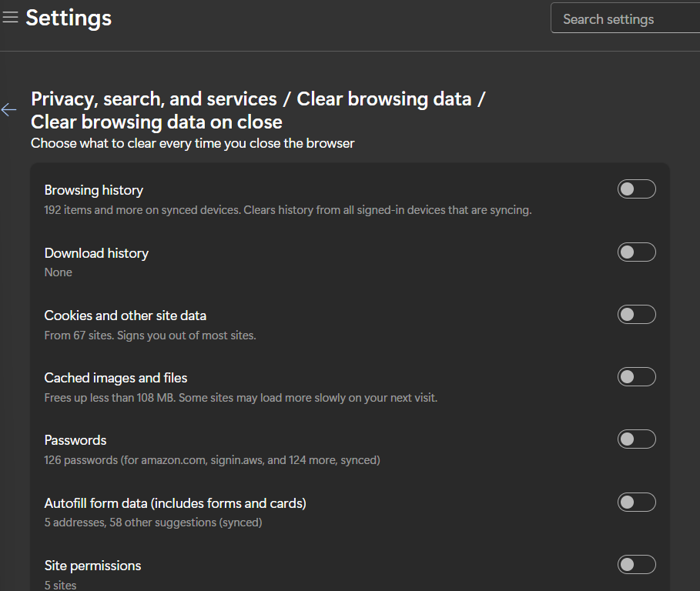Enable the Passwords toggle
This screenshot has width=700, height=591.
coord(637,439)
